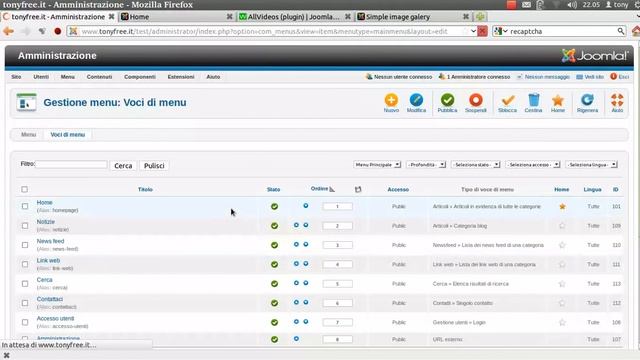
Task: Open URL bar history dropdown arrow
Action: 473,31
